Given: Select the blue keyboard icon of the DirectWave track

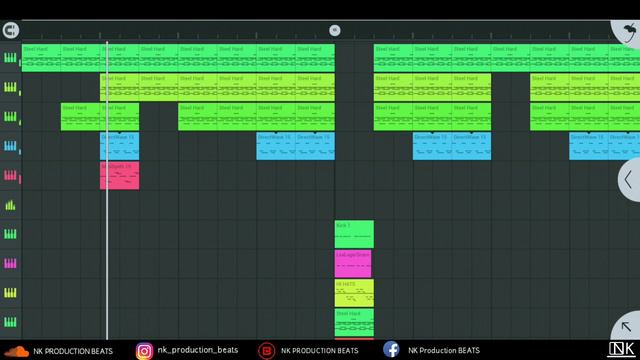Looking at the screenshot, I should click(10, 146).
